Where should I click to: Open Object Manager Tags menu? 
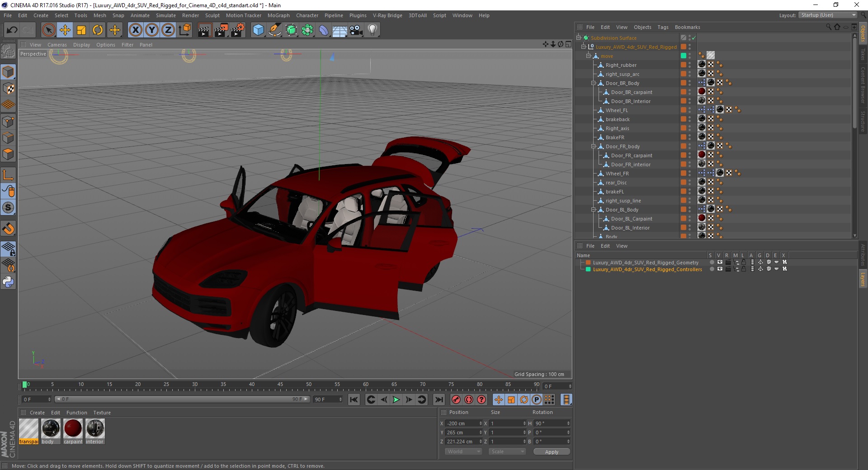(x=663, y=27)
